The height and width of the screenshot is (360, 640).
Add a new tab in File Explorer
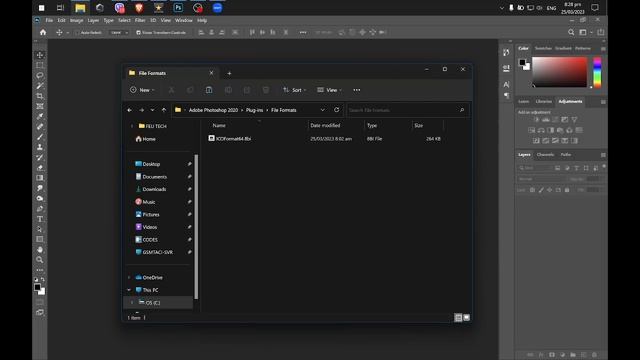229,73
